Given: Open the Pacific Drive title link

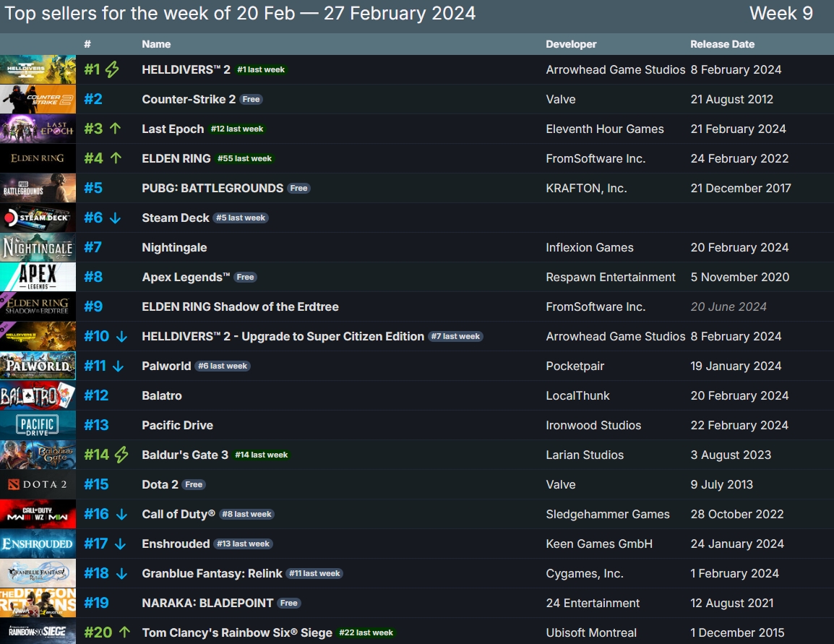Looking at the screenshot, I should [x=178, y=426].
